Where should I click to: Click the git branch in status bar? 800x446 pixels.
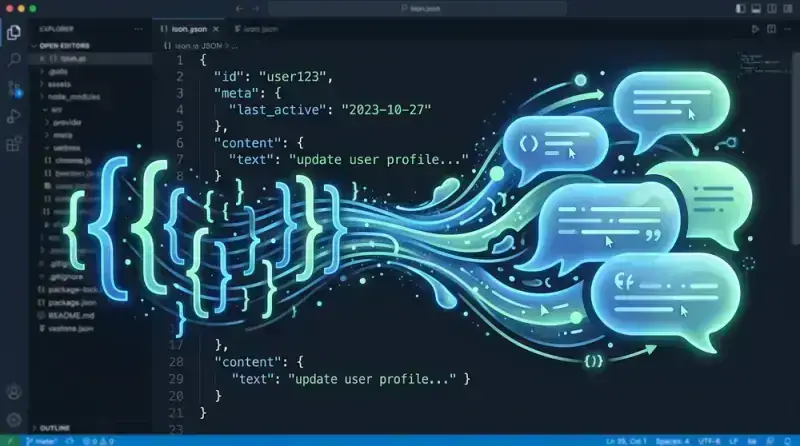(x=41, y=441)
